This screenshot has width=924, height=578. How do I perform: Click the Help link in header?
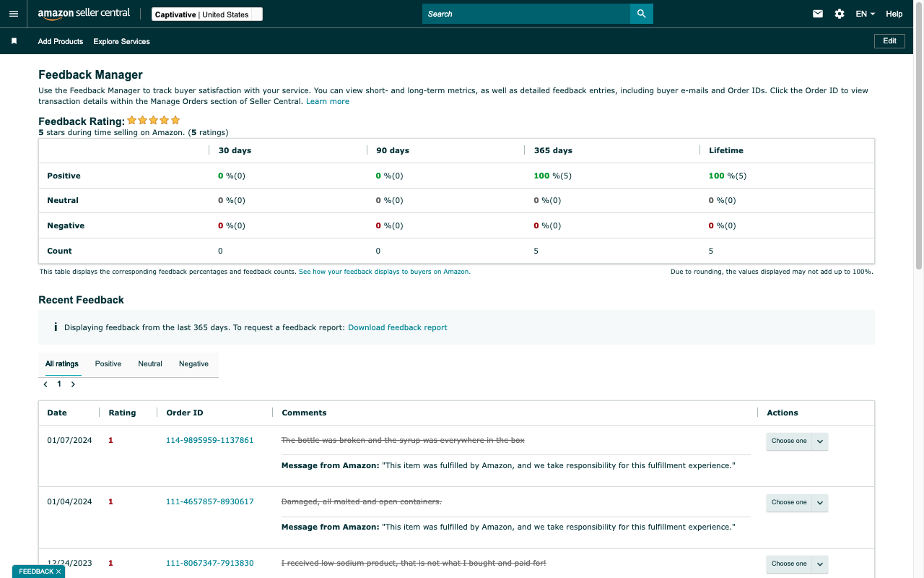894,14
